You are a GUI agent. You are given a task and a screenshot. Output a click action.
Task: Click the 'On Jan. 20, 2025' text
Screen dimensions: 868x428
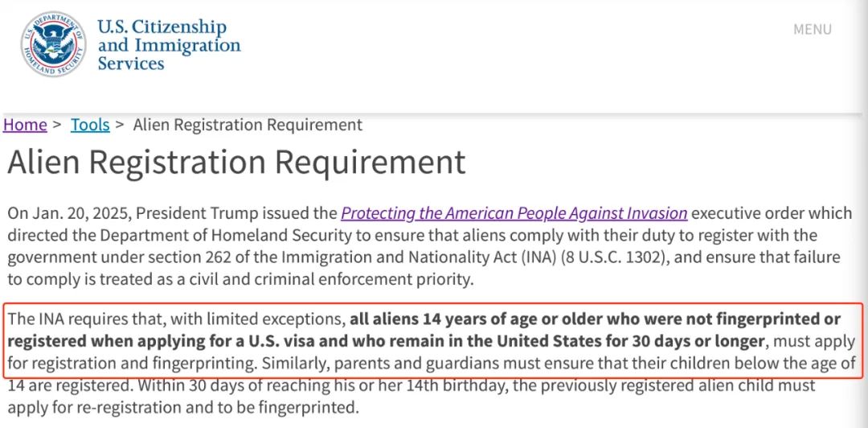click(70, 213)
